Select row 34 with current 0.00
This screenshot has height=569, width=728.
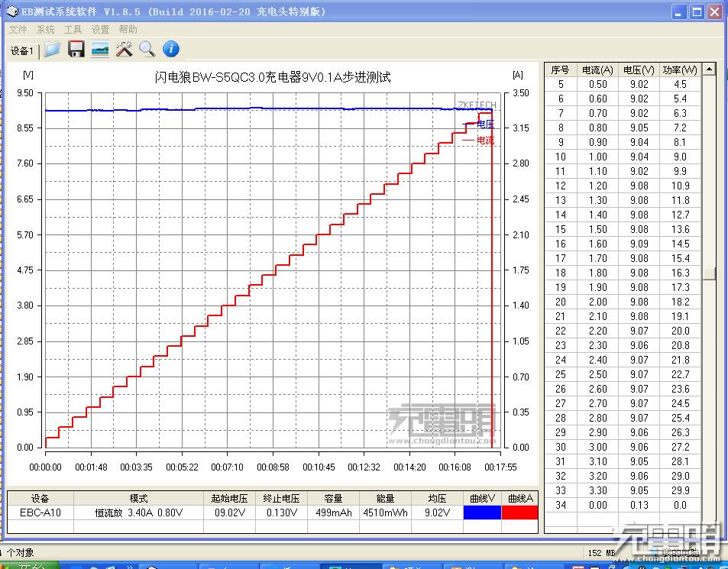pyautogui.click(x=623, y=505)
